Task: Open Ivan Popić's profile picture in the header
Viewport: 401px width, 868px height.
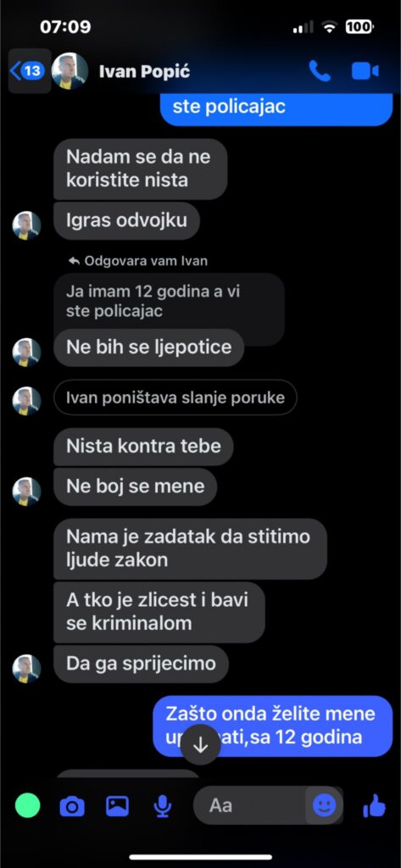Action: 70,71
